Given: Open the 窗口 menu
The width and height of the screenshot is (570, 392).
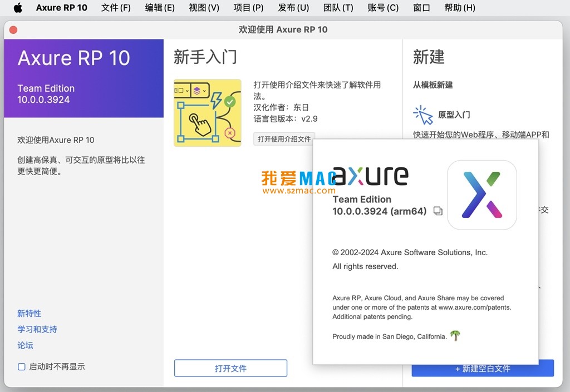Looking at the screenshot, I should (421, 8).
